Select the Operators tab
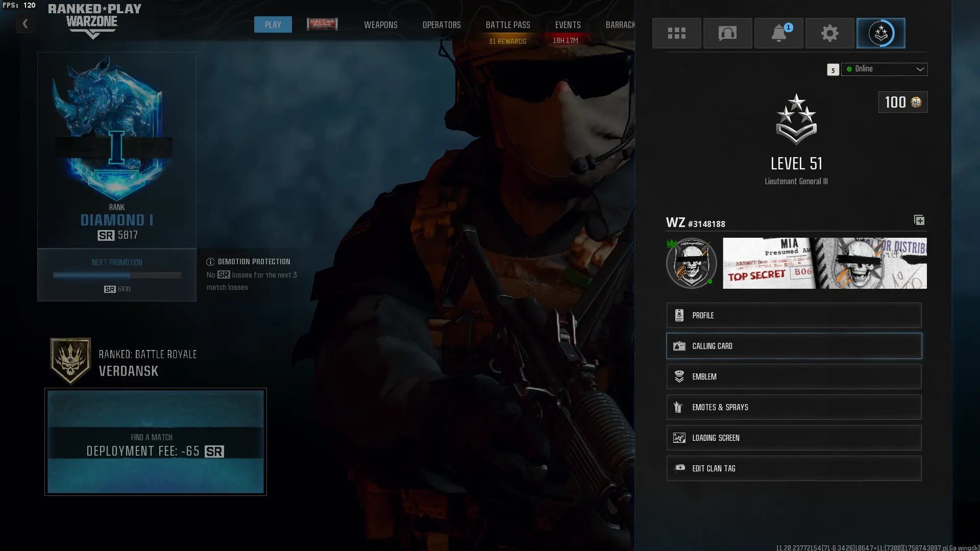This screenshot has height=551, width=980. (442, 24)
